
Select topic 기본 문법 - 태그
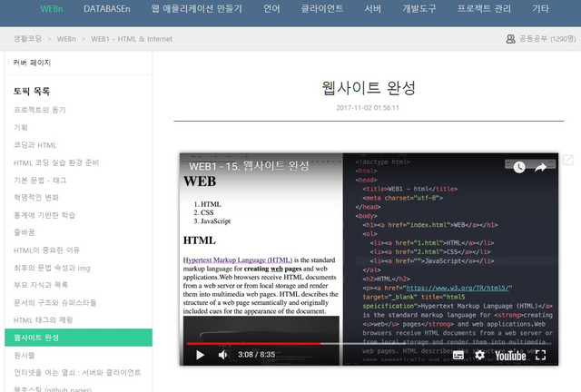[40, 181]
